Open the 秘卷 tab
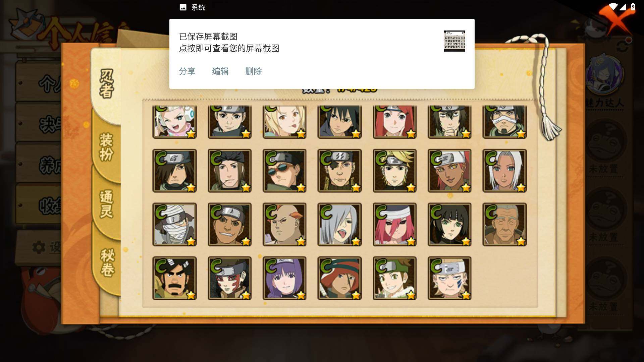The height and width of the screenshot is (362, 644). pos(107,262)
